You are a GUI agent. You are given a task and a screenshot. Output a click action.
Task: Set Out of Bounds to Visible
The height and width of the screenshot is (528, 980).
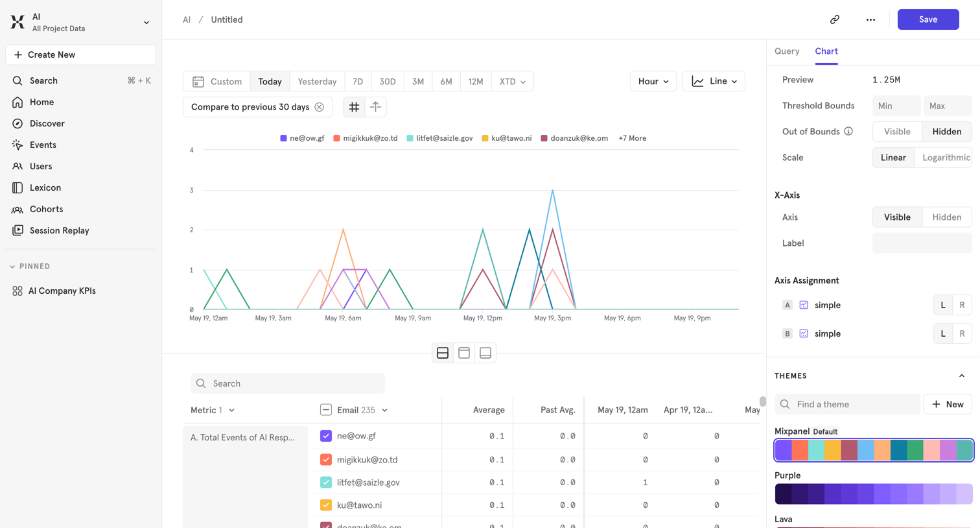tap(898, 132)
